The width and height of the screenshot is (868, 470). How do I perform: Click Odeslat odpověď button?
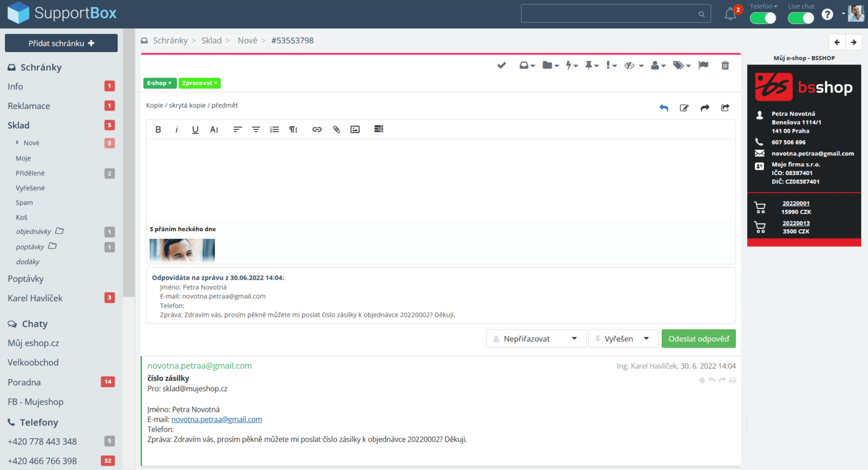[x=698, y=339]
